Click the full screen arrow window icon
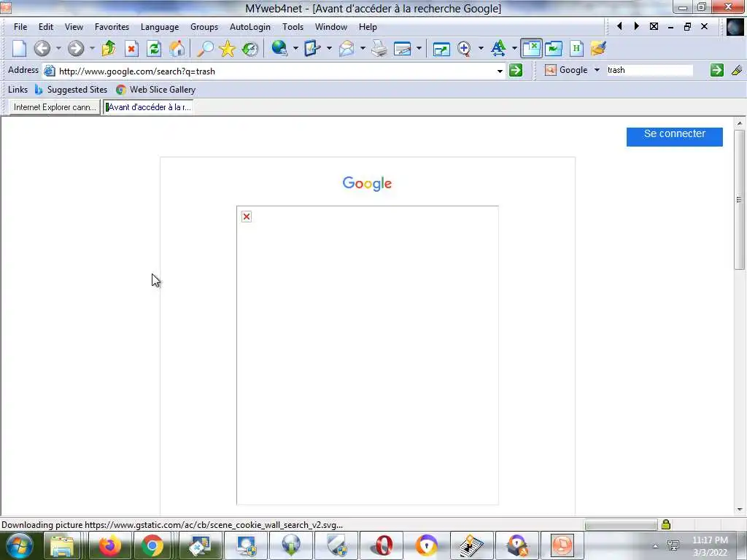The image size is (747, 560). tap(441, 49)
